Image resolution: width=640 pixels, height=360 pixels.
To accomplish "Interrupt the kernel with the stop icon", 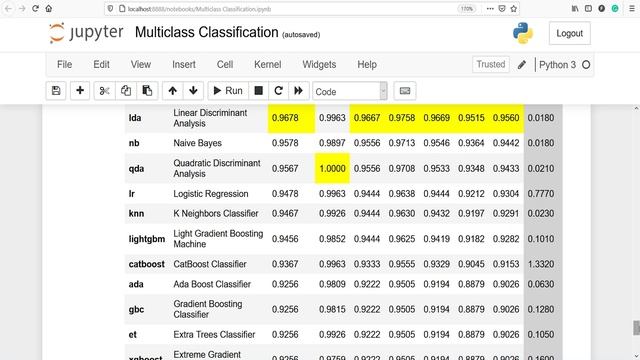I will tap(258, 91).
